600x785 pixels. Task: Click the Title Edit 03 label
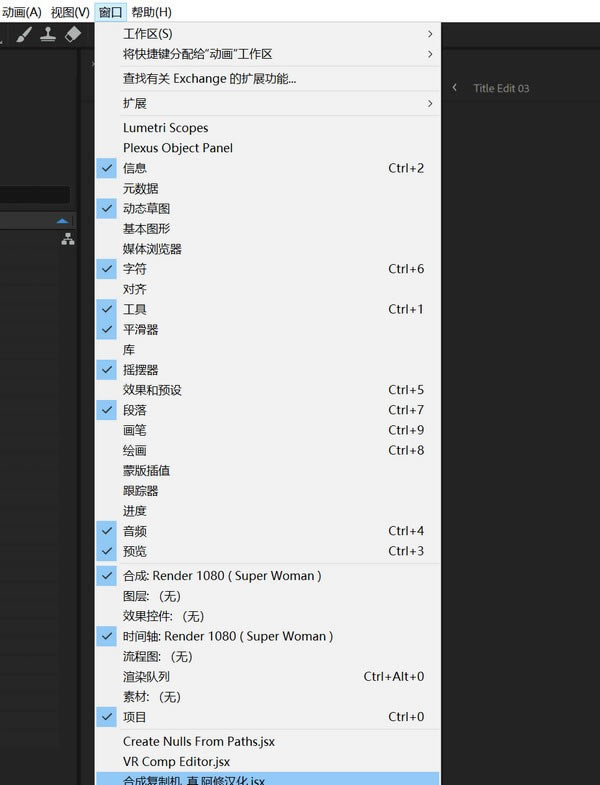point(501,88)
